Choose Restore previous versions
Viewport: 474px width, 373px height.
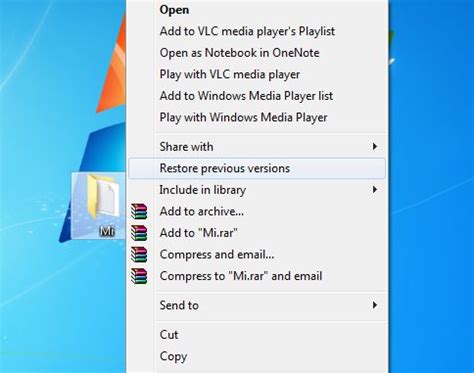pos(257,168)
